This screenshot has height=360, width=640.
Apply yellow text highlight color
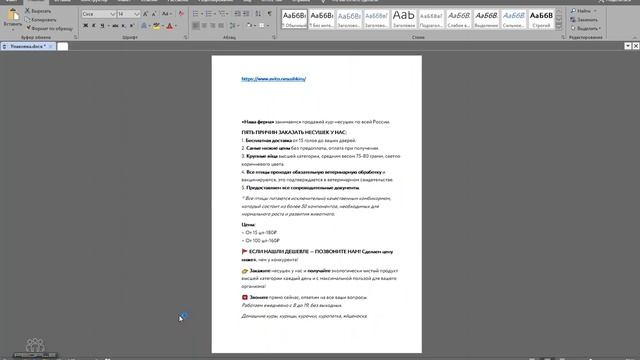click(x=156, y=26)
